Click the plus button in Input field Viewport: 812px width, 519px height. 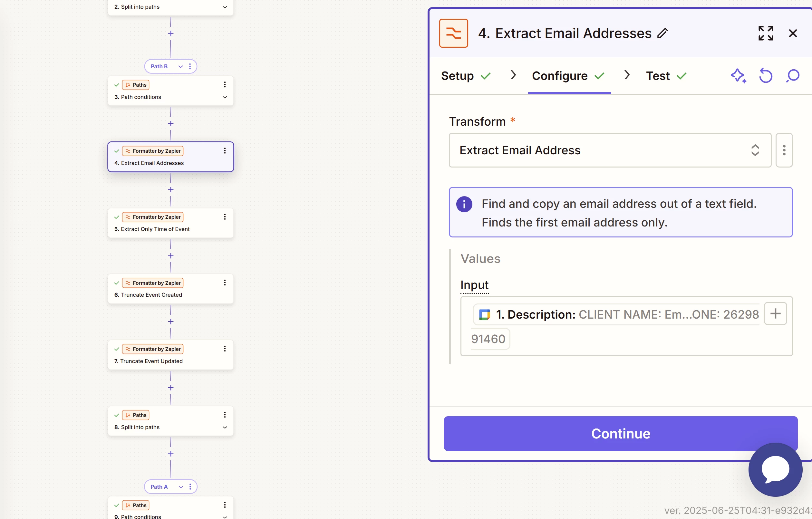pos(775,314)
